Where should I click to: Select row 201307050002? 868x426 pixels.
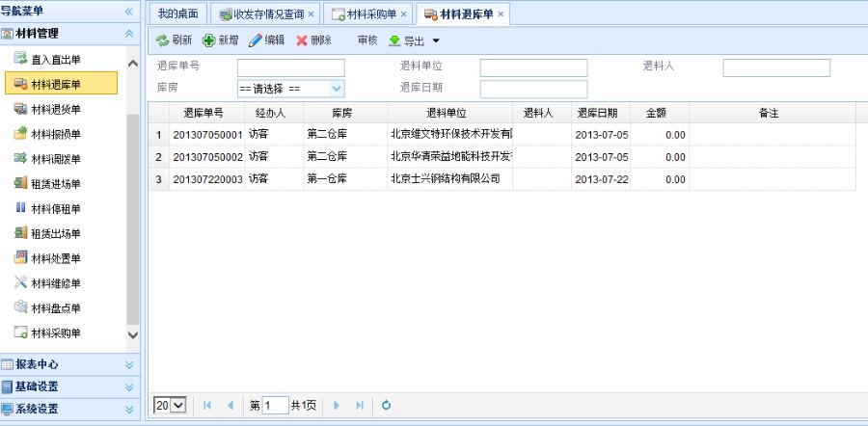click(502, 156)
